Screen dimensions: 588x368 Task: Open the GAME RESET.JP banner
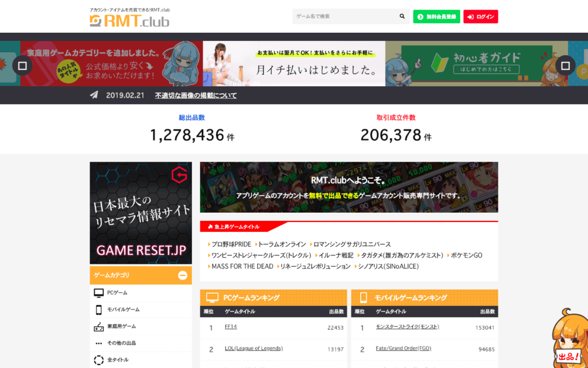141,213
